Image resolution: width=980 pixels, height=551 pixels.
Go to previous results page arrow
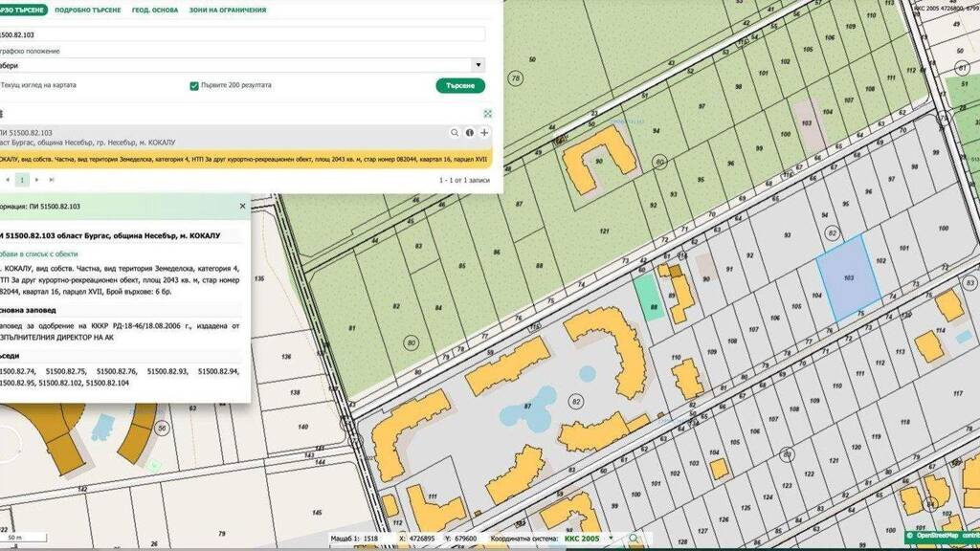(8, 179)
